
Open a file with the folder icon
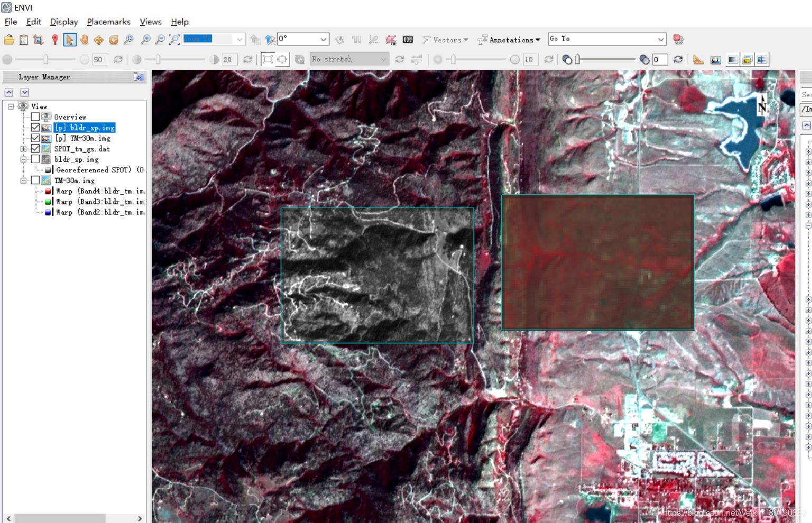pyautogui.click(x=9, y=40)
